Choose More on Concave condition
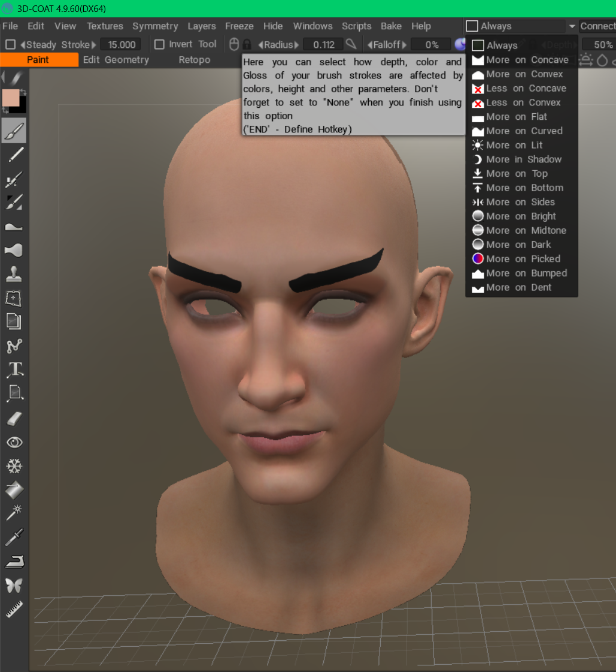 (x=522, y=60)
